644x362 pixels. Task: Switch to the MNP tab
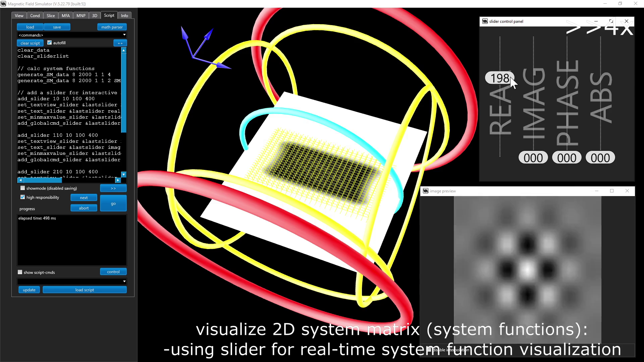pyautogui.click(x=81, y=16)
